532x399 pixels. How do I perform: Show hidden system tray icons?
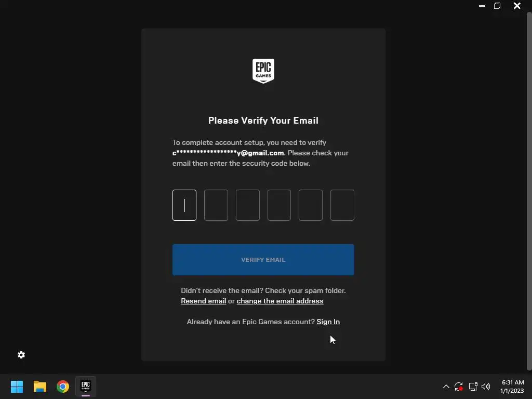click(x=446, y=387)
